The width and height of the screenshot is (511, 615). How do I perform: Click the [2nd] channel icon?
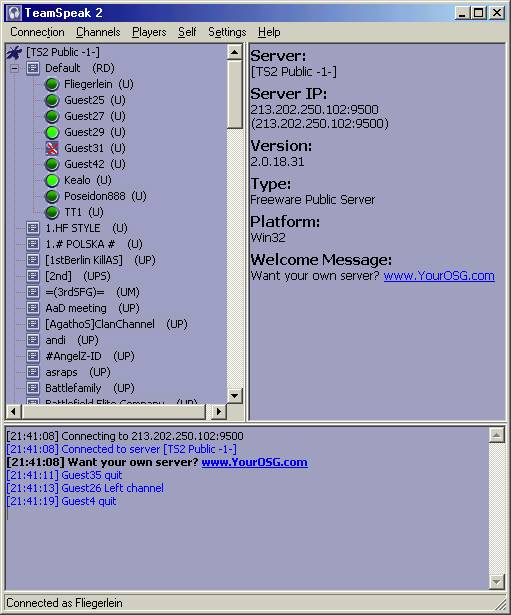click(33, 276)
